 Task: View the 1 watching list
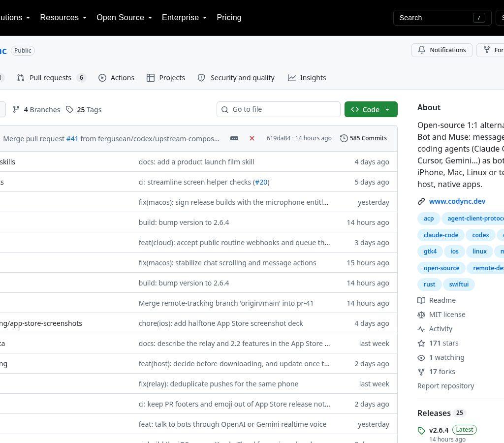(447, 357)
